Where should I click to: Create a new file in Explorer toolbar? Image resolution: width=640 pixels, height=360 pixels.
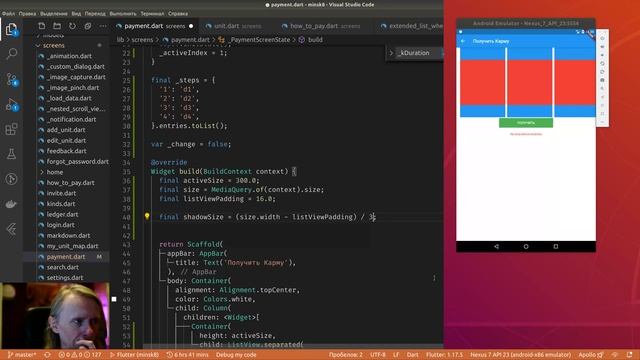tap(42, 26)
